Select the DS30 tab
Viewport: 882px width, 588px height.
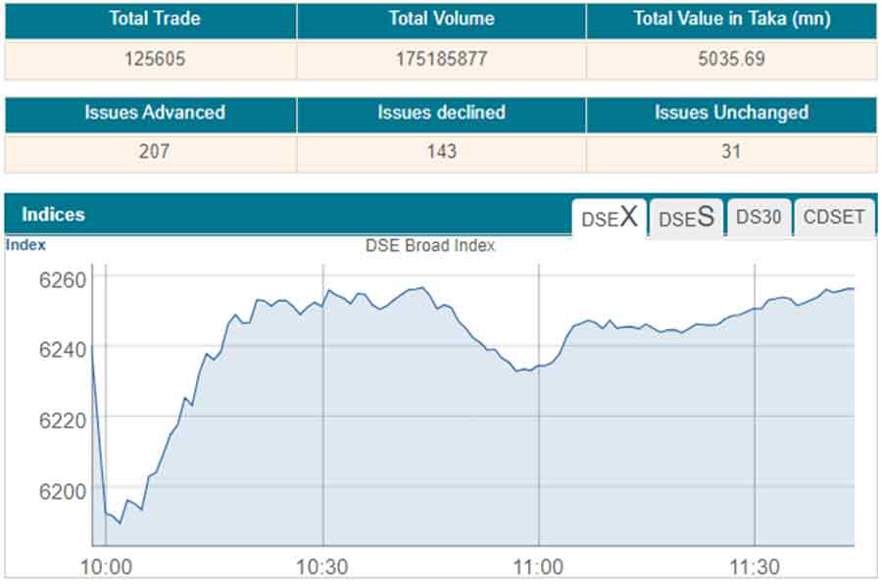pos(759,218)
